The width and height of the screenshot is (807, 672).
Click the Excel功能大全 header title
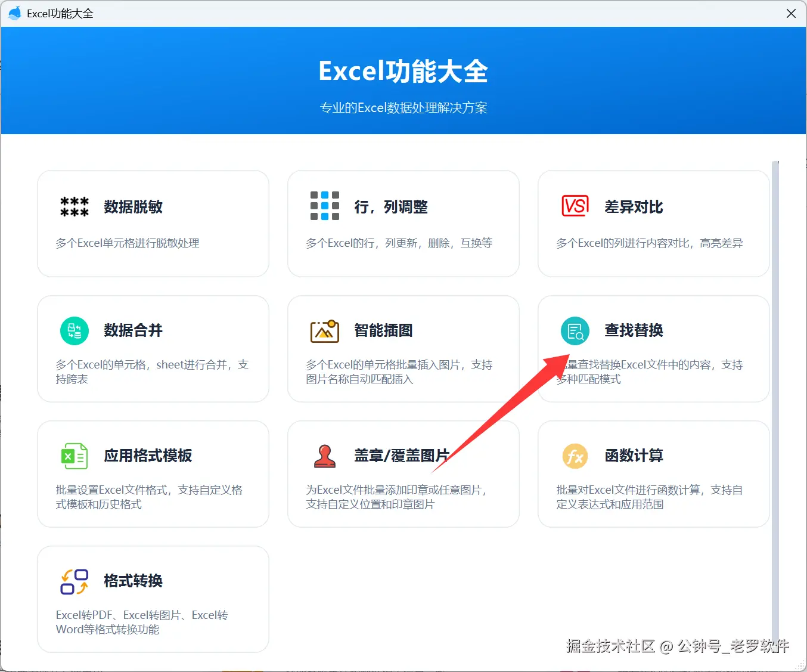[404, 72]
